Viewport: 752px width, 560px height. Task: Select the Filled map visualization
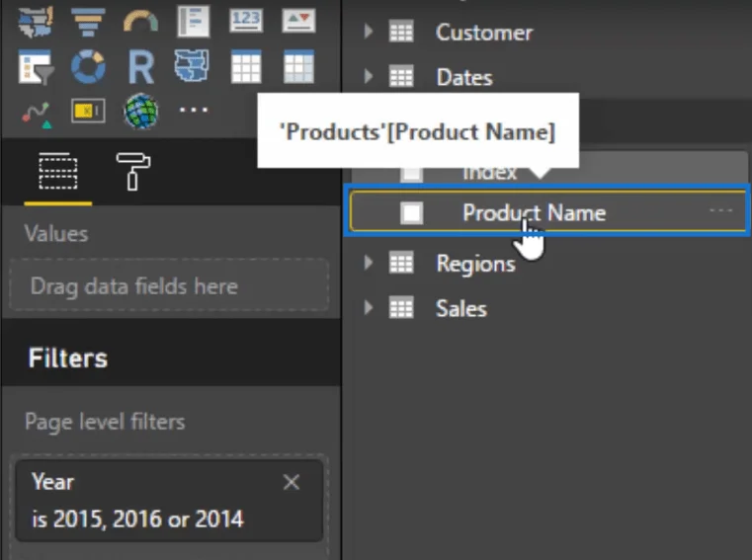click(35, 22)
